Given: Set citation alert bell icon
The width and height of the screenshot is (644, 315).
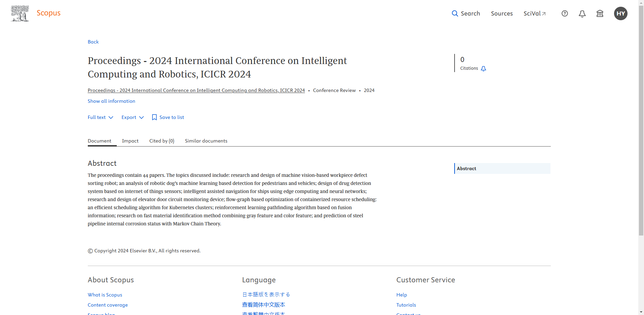Looking at the screenshot, I should [484, 69].
